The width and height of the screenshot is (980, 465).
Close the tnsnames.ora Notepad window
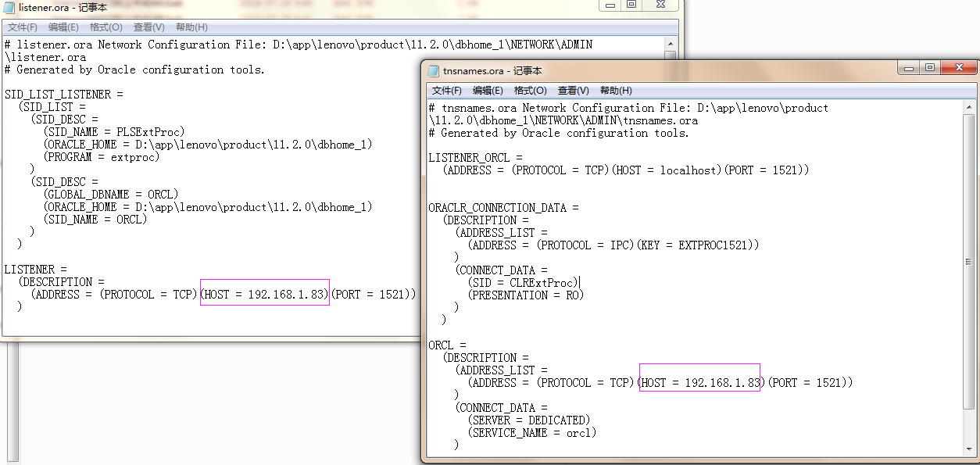click(x=957, y=68)
